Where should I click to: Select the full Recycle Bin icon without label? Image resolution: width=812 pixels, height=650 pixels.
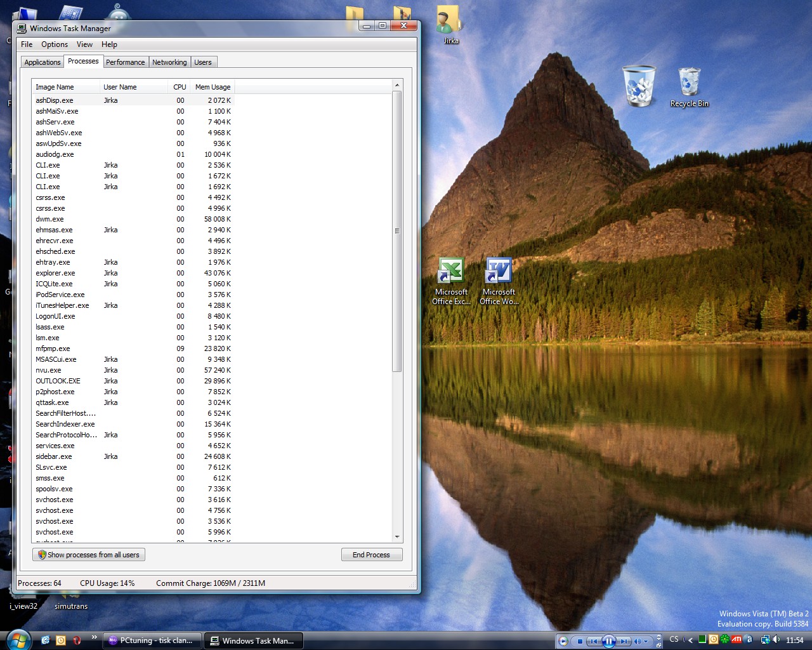point(639,86)
